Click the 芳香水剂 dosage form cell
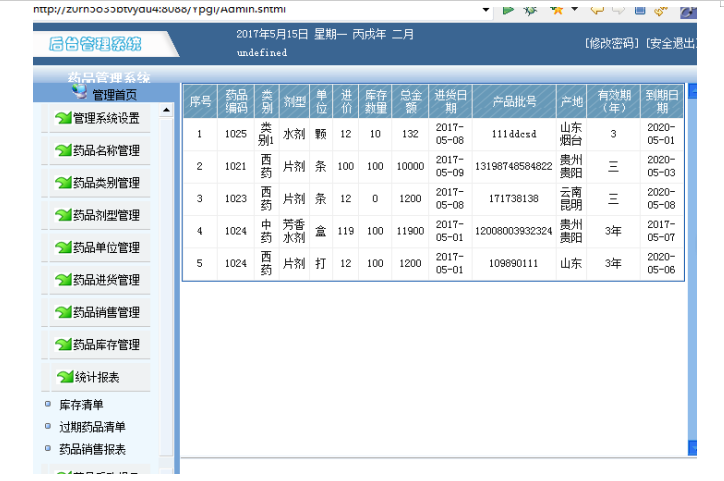The image size is (724, 481). 294,231
